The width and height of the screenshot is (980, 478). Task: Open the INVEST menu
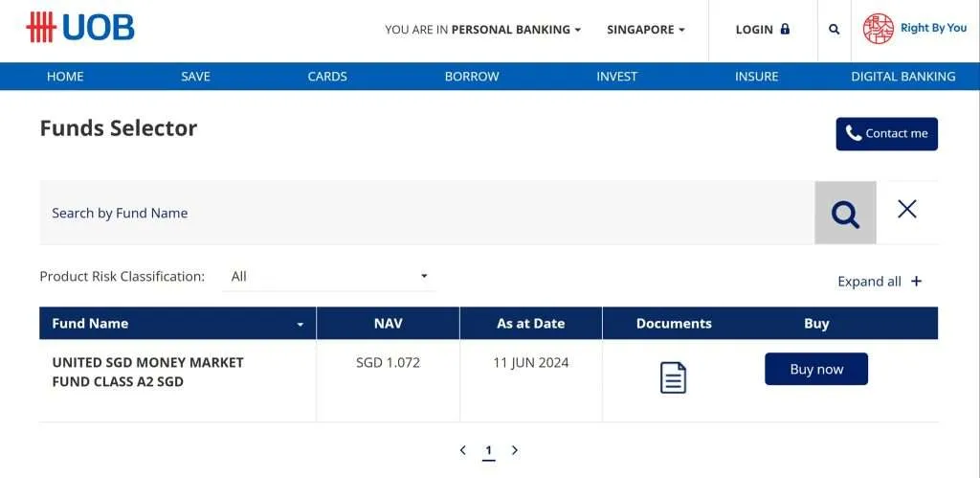[x=617, y=77]
